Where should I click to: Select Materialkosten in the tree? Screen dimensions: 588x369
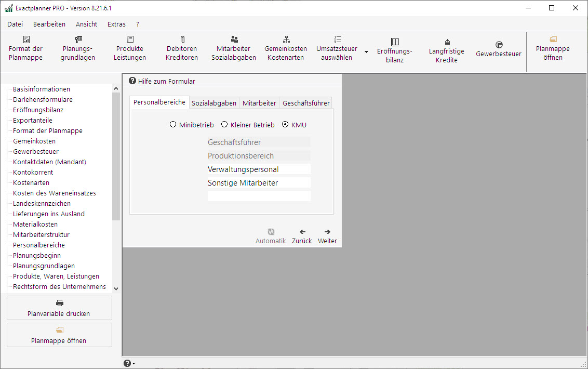[35, 224]
